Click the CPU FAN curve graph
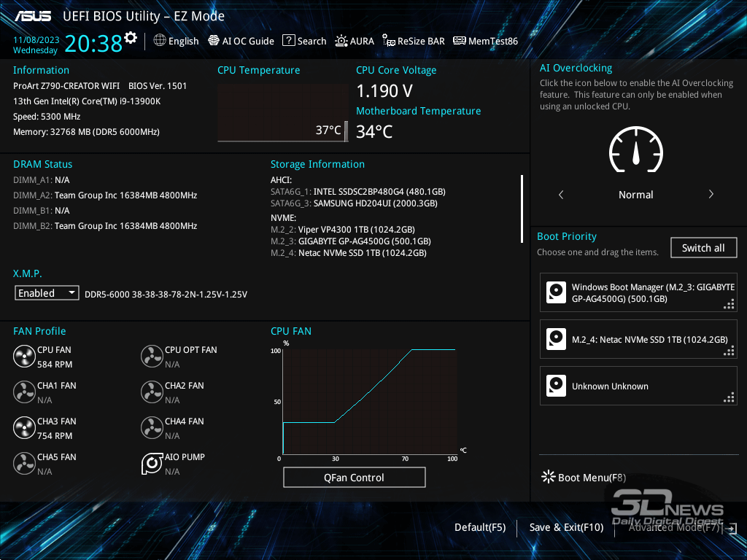 tap(370, 402)
